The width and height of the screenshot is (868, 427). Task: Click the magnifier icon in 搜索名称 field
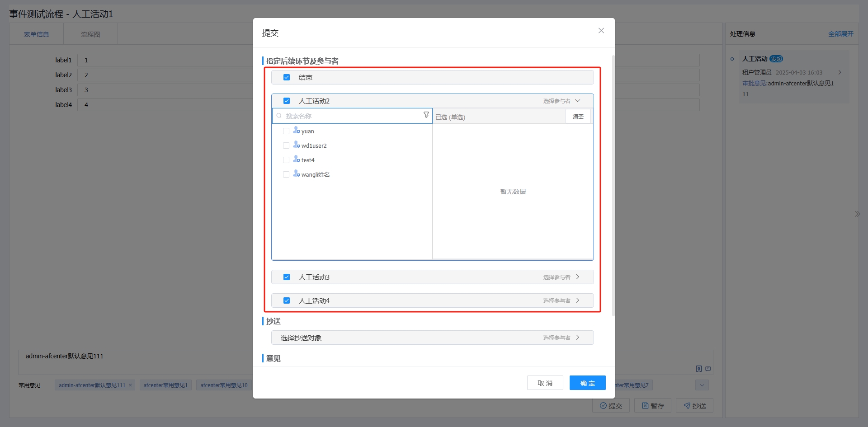(x=278, y=116)
